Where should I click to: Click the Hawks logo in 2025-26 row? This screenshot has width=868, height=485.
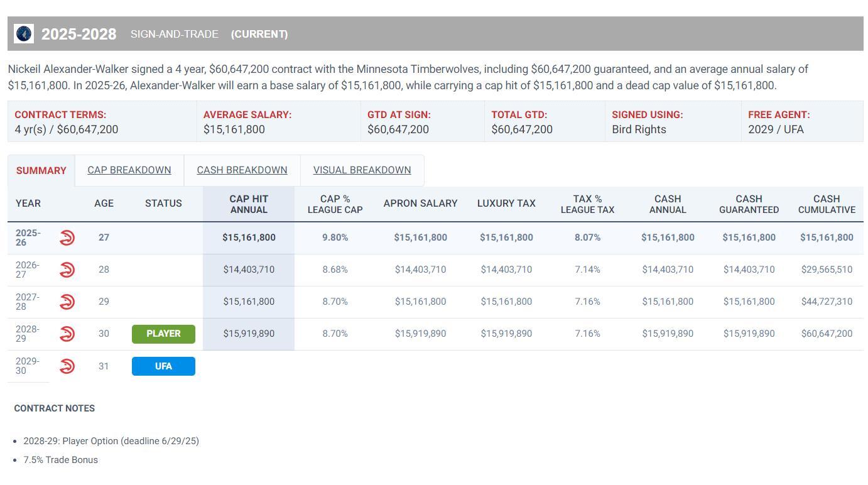pyautogui.click(x=67, y=237)
